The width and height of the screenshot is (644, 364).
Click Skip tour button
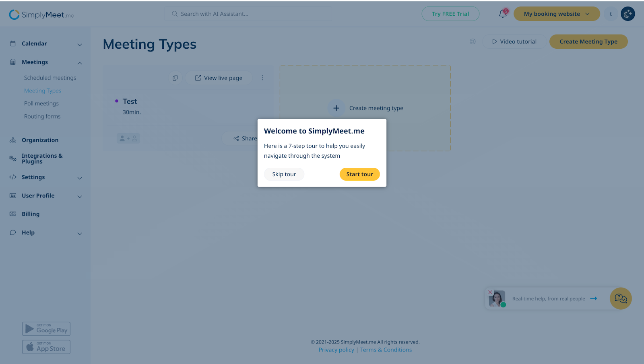(x=284, y=174)
